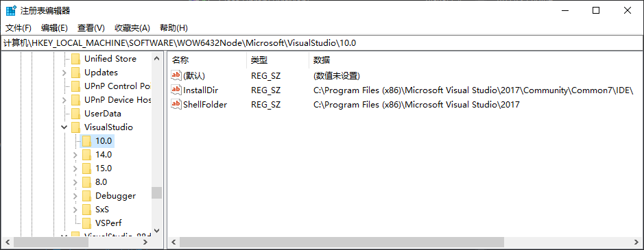Expand the Updates key
Image resolution: width=644 pixels, height=250 pixels.
tap(64, 73)
